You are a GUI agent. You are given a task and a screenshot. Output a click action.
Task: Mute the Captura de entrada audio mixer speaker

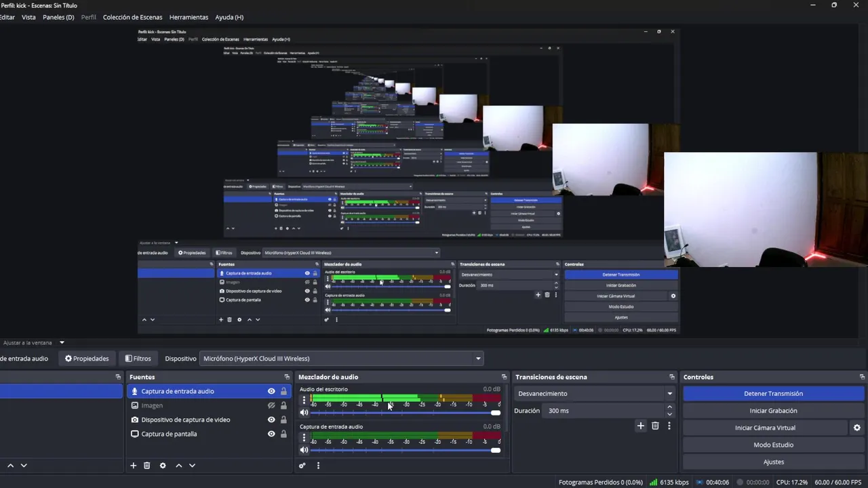tap(304, 449)
